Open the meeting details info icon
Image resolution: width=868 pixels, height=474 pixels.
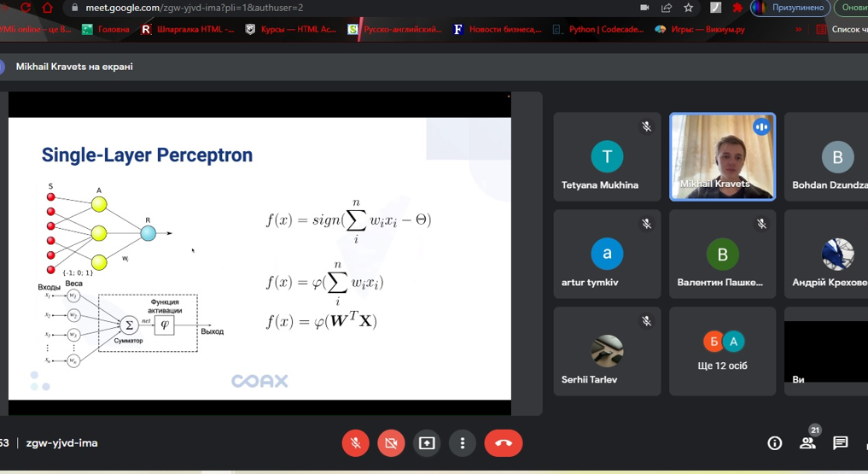774,443
